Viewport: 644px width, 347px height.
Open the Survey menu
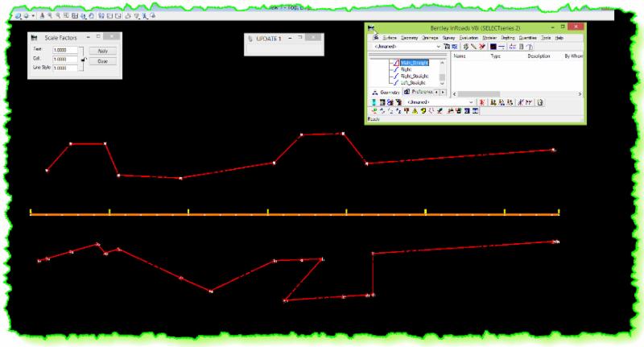tap(448, 38)
